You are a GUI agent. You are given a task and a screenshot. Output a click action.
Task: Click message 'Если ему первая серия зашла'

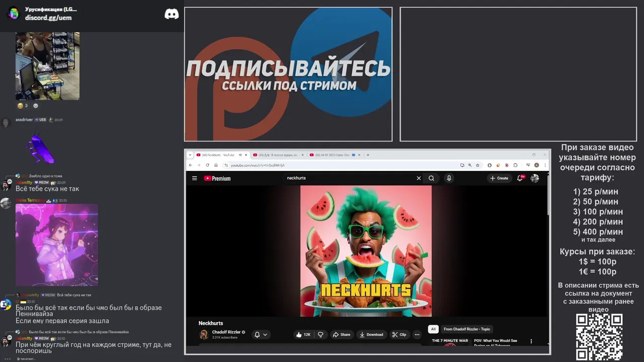(62, 321)
